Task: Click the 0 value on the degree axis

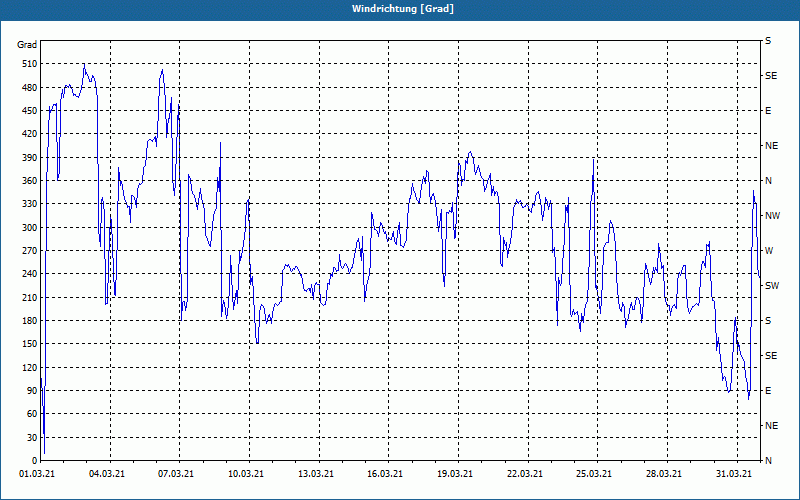Action: point(34,461)
